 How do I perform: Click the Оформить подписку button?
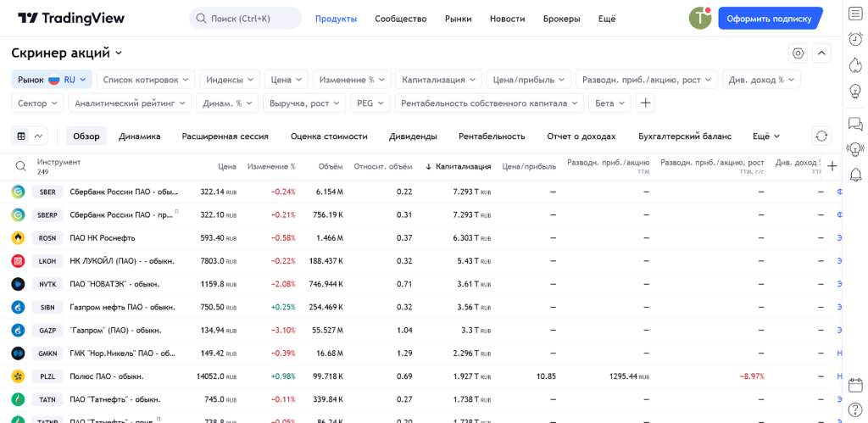[x=770, y=19]
